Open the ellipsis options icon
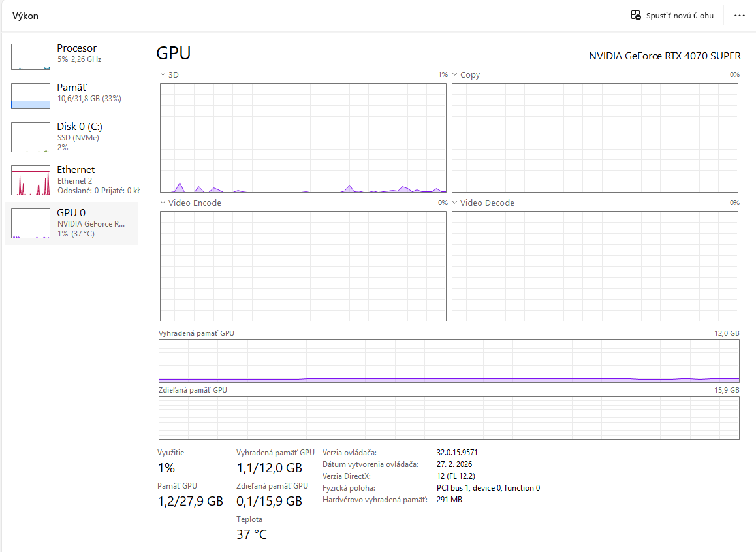The width and height of the screenshot is (756, 552). 739,15
